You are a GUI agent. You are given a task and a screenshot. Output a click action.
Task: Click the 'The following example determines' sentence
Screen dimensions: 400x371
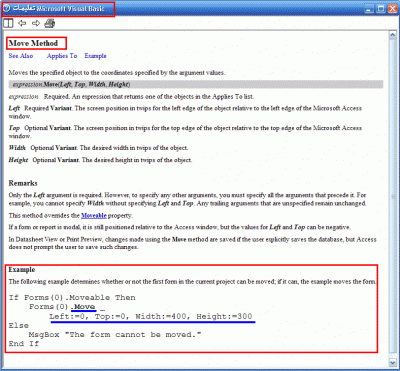(192, 282)
